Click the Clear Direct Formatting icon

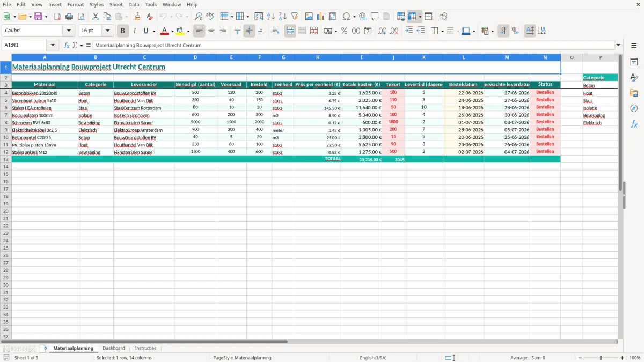coord(149,17)
